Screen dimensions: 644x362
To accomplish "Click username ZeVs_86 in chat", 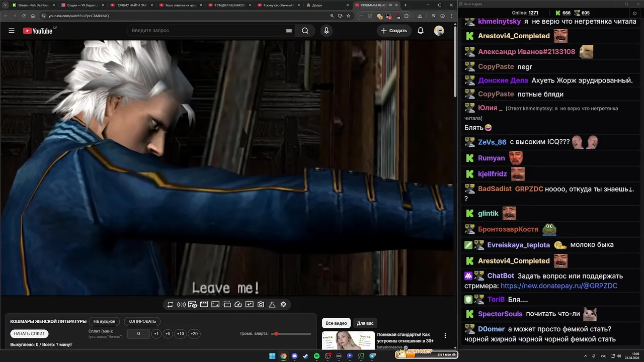I will point(492,142).
